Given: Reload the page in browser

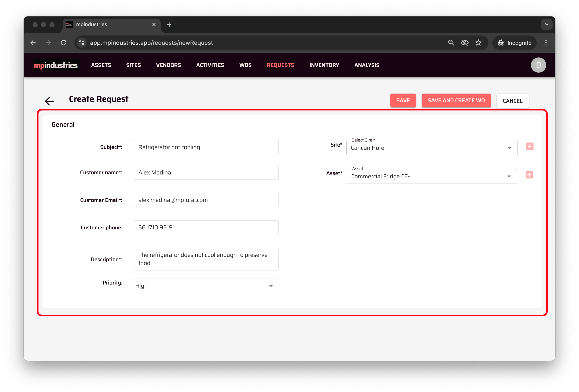Looking at the screenshot, I should pyautogui.click(x=63, y=43).
